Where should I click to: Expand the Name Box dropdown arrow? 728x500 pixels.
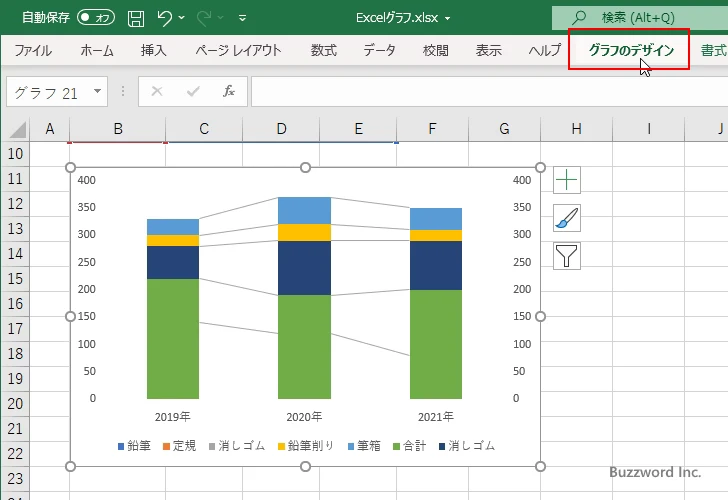[x=98, y=91]
